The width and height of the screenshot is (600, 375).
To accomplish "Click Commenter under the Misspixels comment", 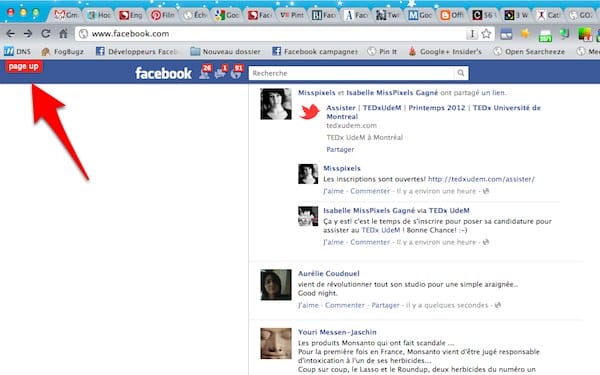I will pyautogui.click(x=370, y=191).
